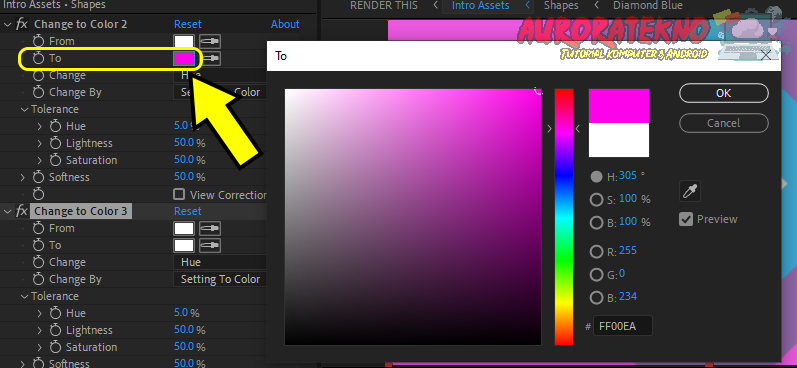This screenshot has width=797, height=368.
Task: Click the From swatch in Change to Color 2
Action: 184,41
